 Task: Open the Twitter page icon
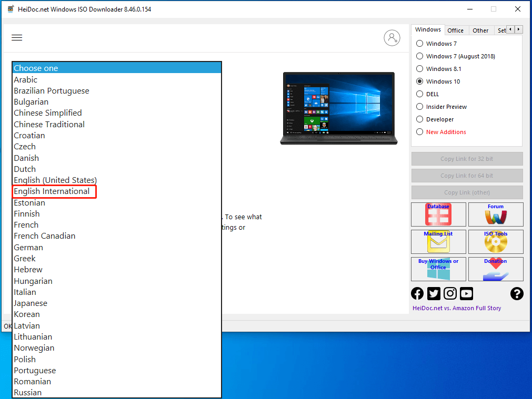pos(434,293)
